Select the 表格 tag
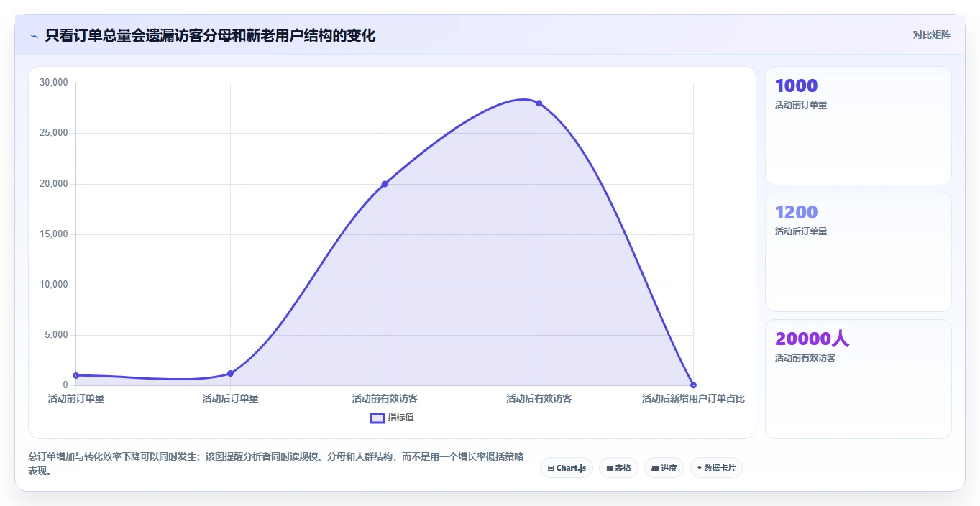Image resolution: width=980 pixels, height=506 pixels. 618,468
